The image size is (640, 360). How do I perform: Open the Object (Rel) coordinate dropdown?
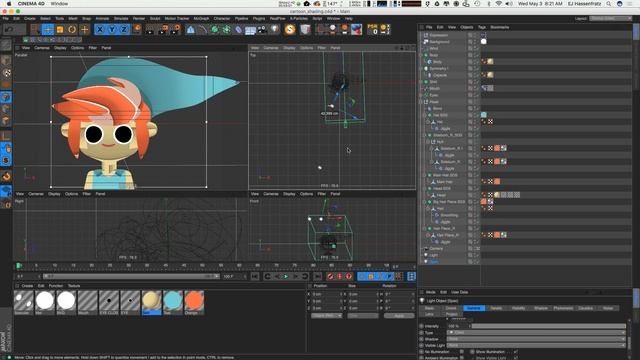tap(327, 316)
